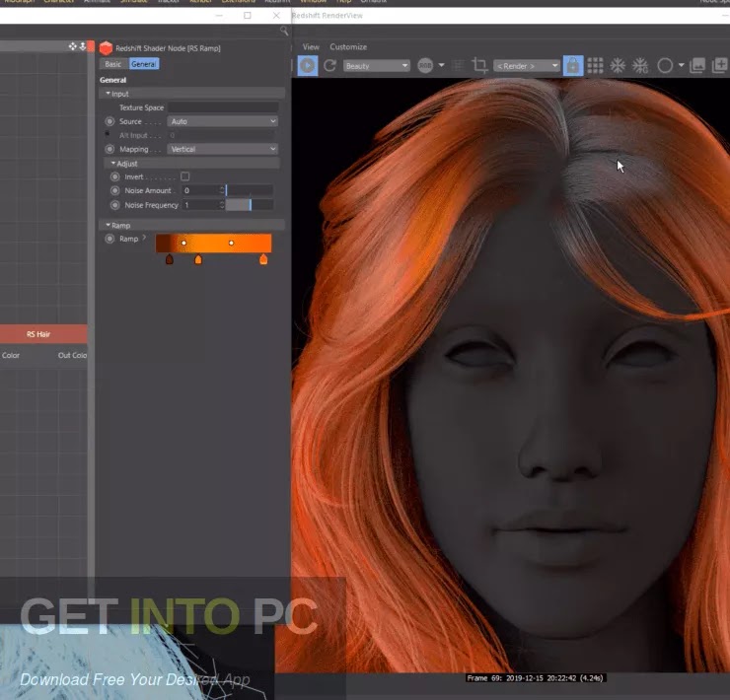Select the dark brown ramp knot

(x=170, y=259)
